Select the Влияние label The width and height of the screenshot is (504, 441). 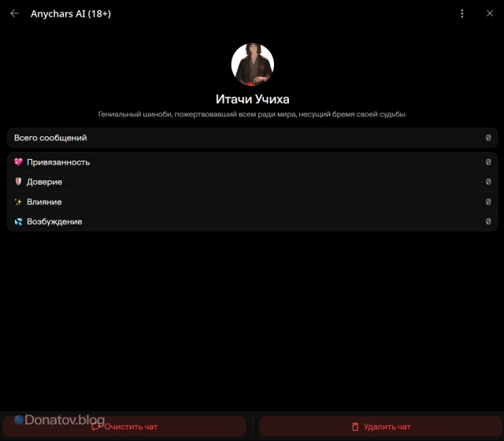(x=44, y=202)
